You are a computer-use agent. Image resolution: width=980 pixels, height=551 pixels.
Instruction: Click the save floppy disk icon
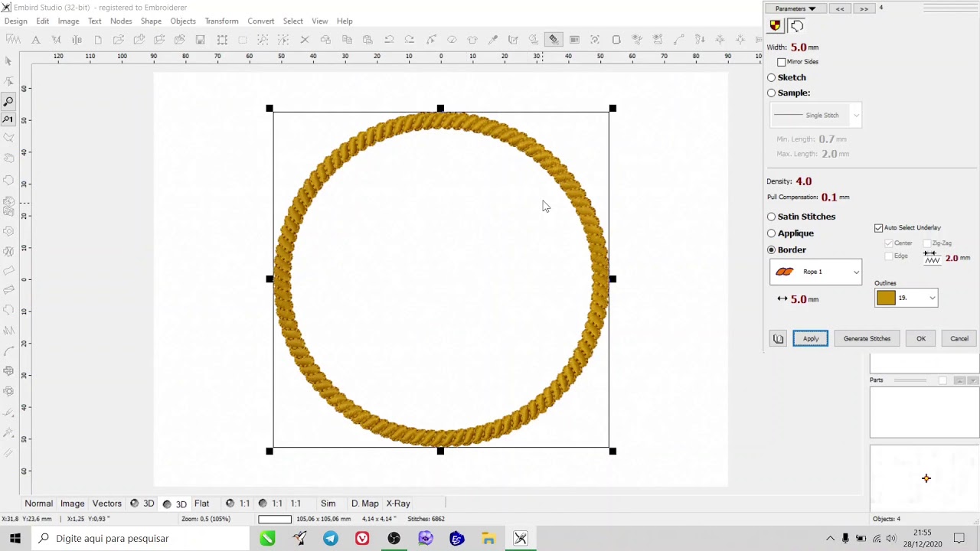pos(201,39)
